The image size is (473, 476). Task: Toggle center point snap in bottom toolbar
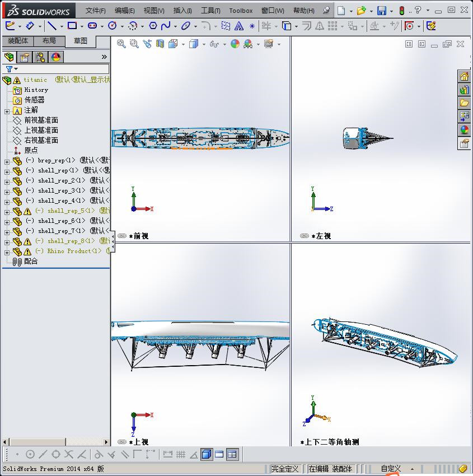30,455
